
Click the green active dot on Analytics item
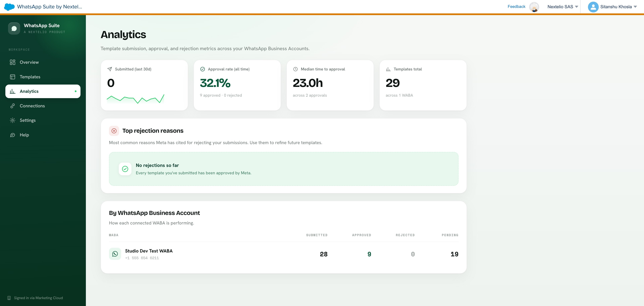(75, 91)
